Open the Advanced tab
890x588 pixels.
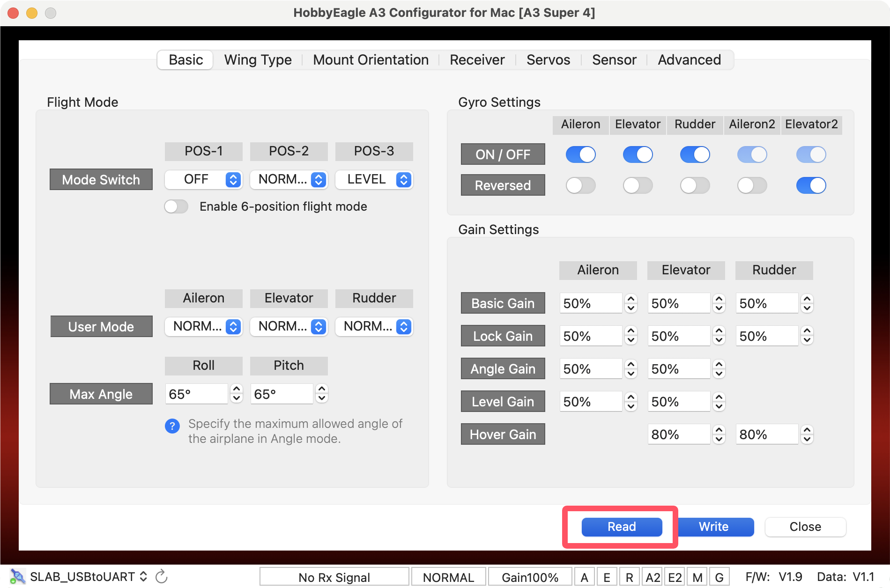[689, 60]
